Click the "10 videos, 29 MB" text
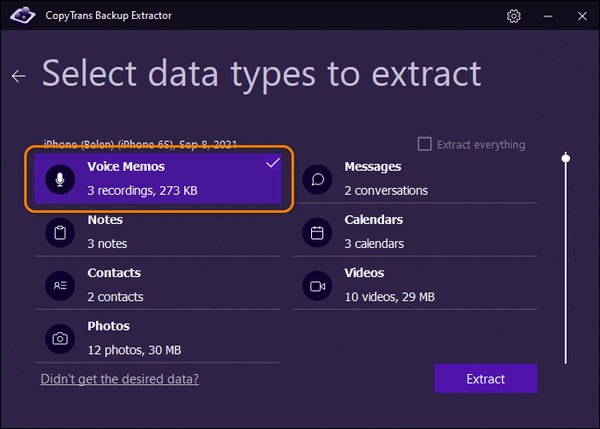Viewport: 600px width, 429px height. coord(390,297)
